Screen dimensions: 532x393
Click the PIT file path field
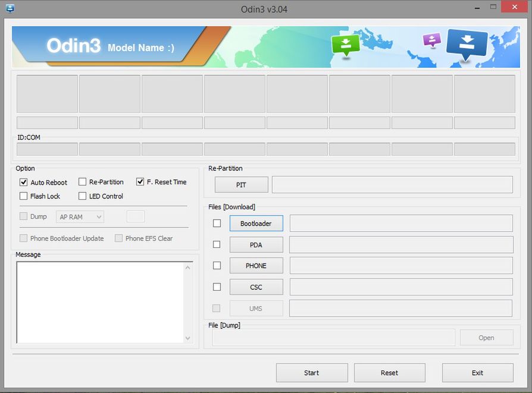click(x=392, y=184)
